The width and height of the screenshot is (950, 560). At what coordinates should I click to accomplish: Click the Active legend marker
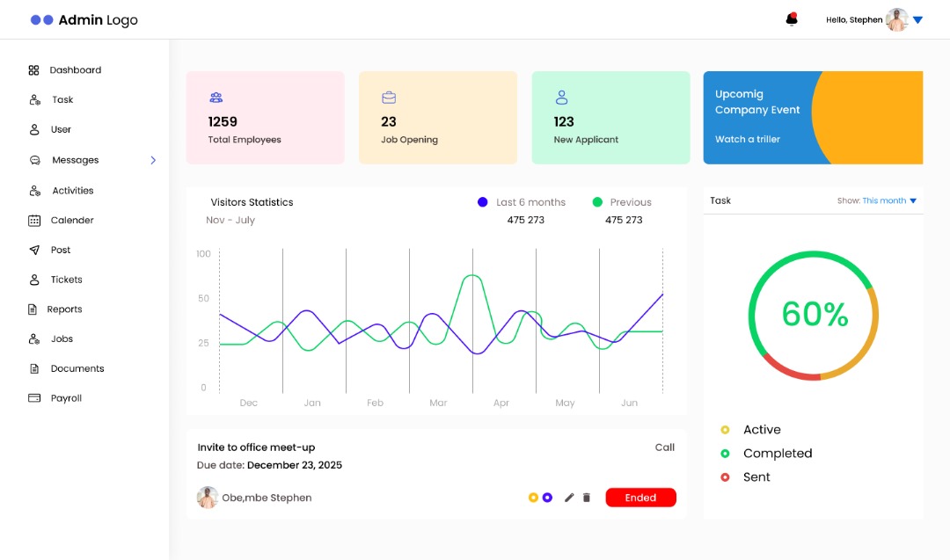725,430
